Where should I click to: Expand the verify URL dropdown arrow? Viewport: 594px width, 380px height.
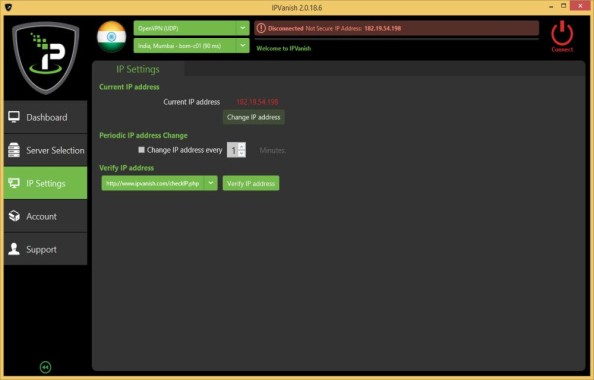(211, 183)
